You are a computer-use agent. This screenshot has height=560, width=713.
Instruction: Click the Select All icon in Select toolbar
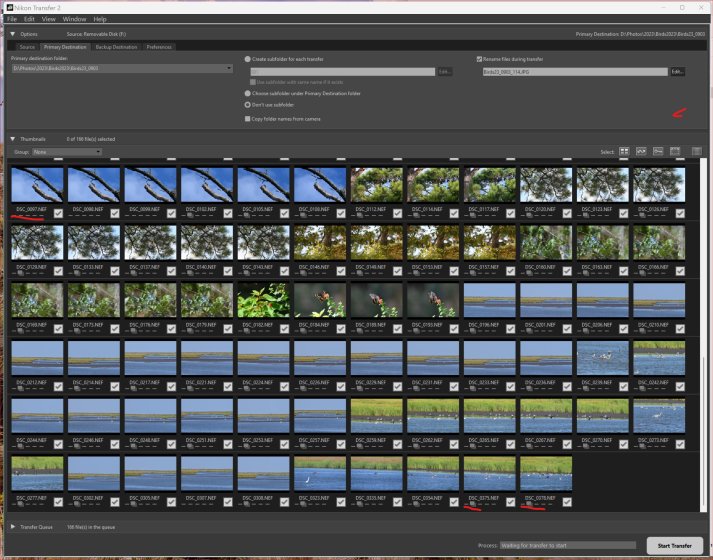pos(624,151)
